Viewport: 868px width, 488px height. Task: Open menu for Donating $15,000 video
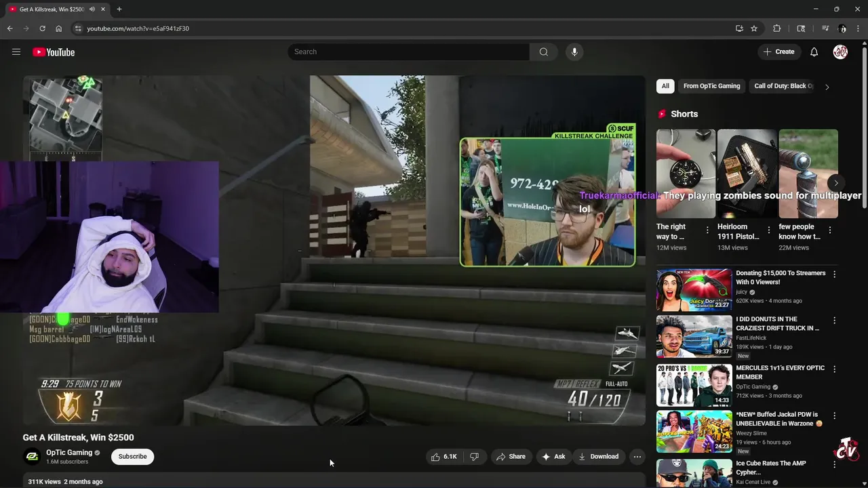(x=834, y=274)
